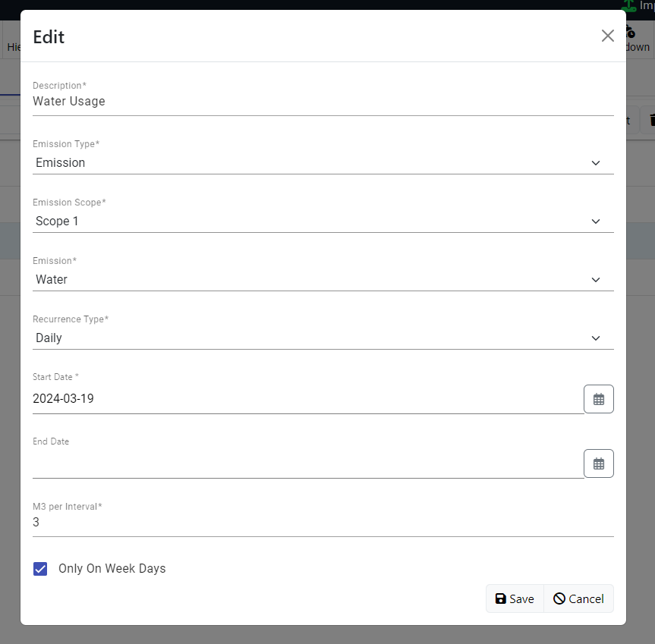Focus the M3 per Interval field
This screenshot has width=655, height=644.
point(323,522)
